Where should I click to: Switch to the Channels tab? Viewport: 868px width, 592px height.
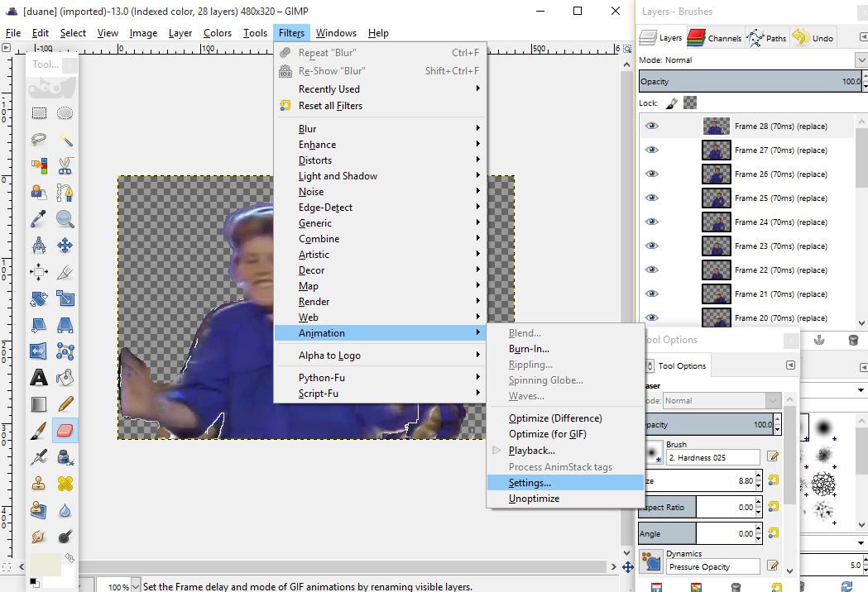pos(715,38)
